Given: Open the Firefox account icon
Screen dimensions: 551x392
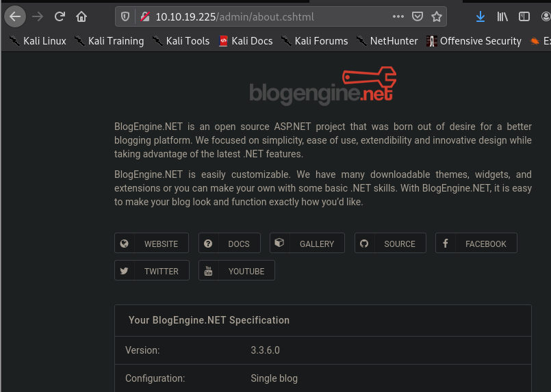Looking at the screenshot, I should coord(546,16).
